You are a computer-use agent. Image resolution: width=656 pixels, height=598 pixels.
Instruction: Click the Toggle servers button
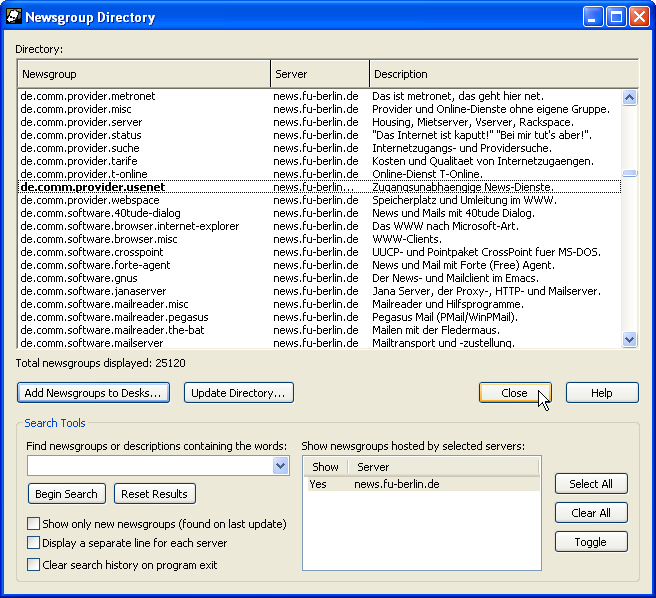591,542
